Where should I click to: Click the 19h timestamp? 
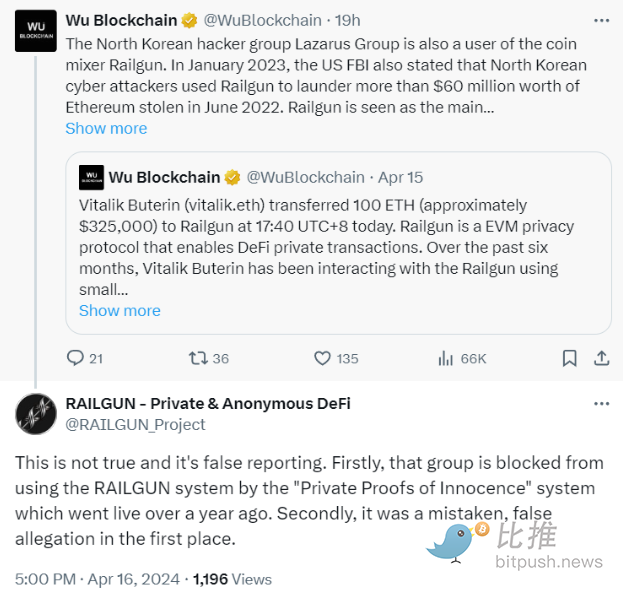[348, 20]
